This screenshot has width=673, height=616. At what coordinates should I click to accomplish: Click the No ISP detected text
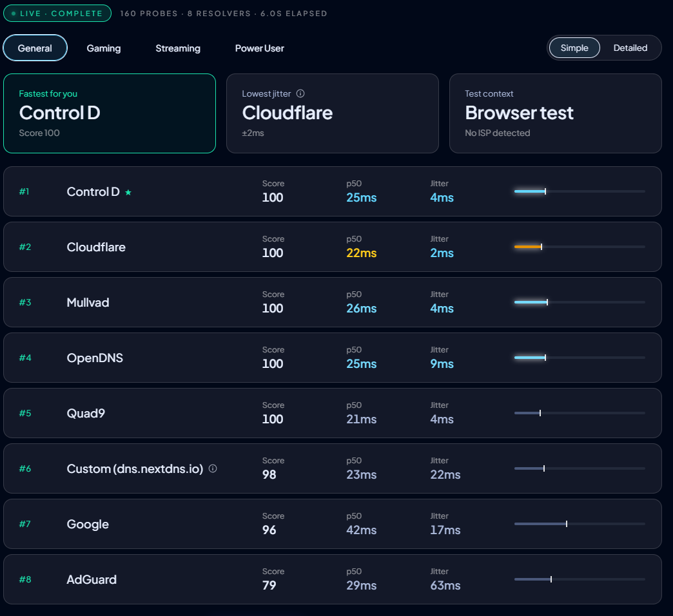pos(498,133)
